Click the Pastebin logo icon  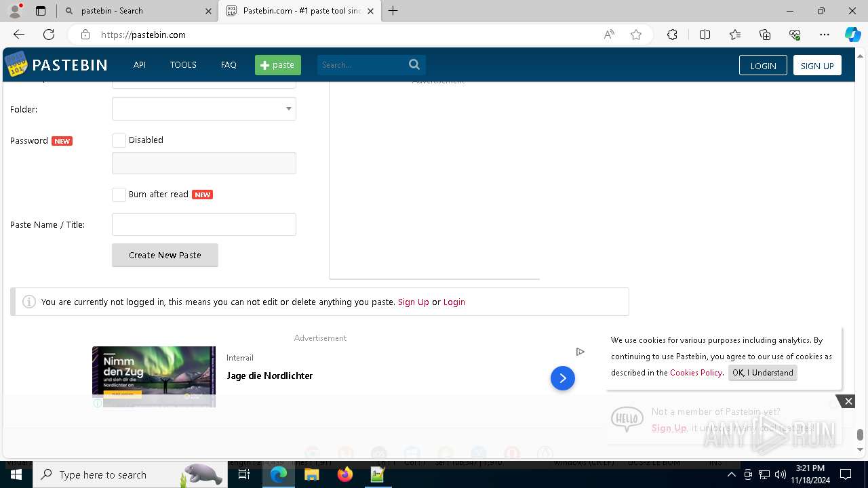coord(16,64)
